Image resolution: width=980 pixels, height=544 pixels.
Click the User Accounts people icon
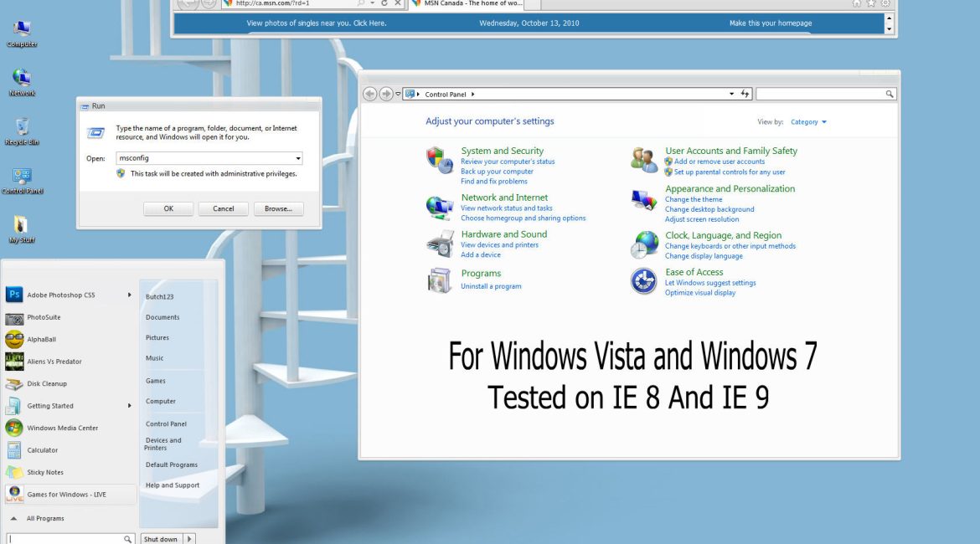pos(644,160)
